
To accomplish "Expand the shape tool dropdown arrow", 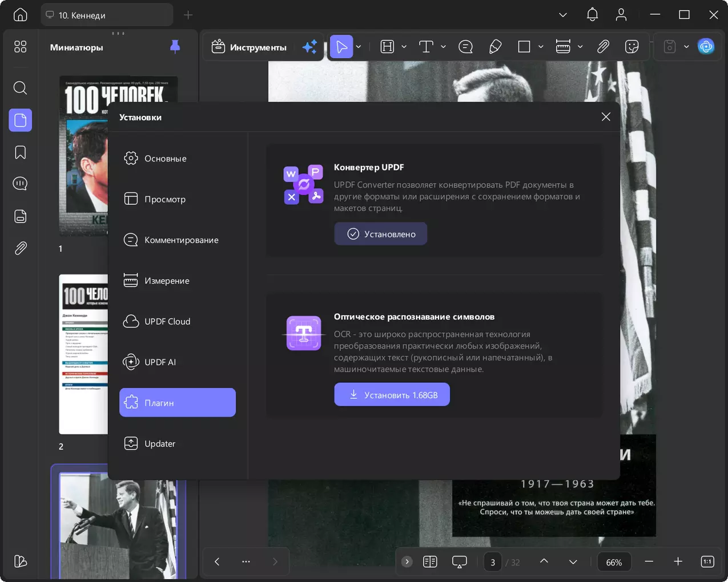I will point(541,47).
